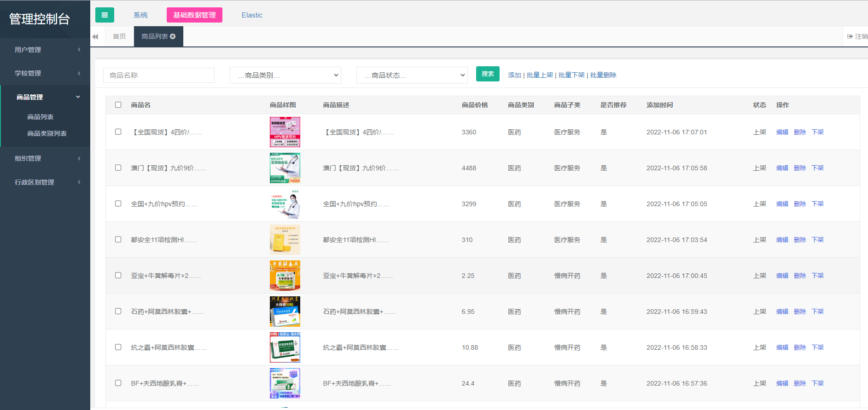Click the 管理控制台 title logo
The height and width of the screenshot is (410, 868).
pyautogui.click(x=40, y=19)
